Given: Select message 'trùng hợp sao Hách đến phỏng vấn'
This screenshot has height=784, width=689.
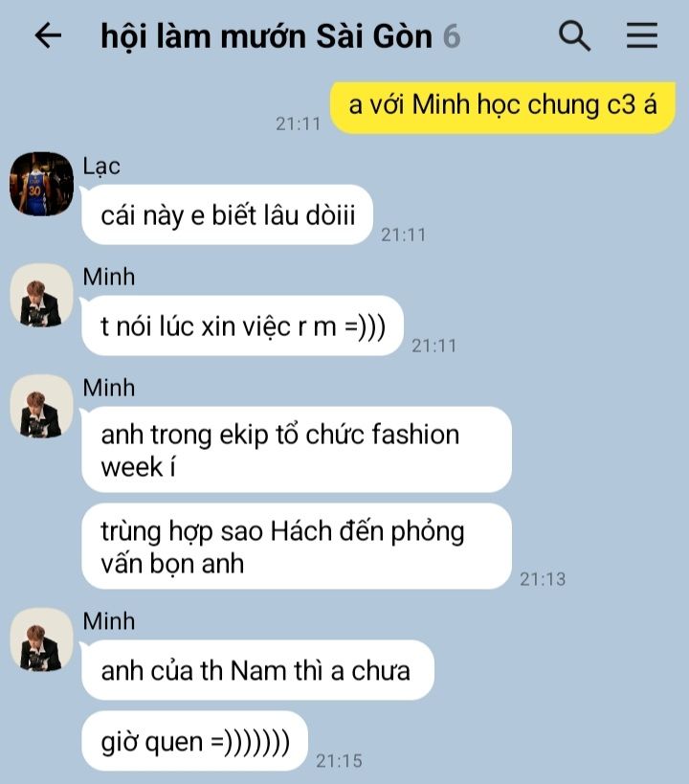Looking at the screenshot, I should pyautogui.click(x=297, y=547).
